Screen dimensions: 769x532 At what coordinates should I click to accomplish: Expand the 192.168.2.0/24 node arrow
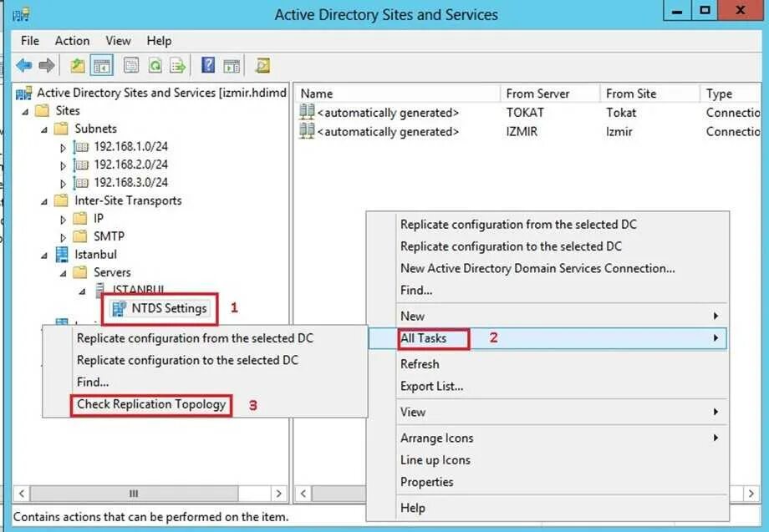point(63,165)
